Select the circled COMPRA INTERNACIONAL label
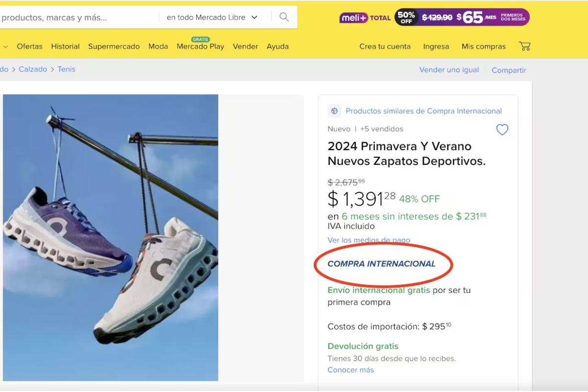Screen dimensions: 588x392 pos(382,263)
